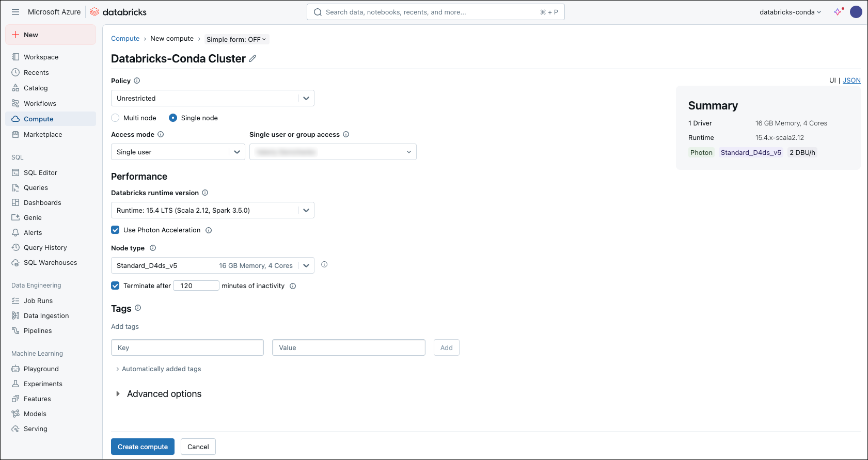Click the Recents clock icon
Screen dimensions: 868x460
point(15,72)
